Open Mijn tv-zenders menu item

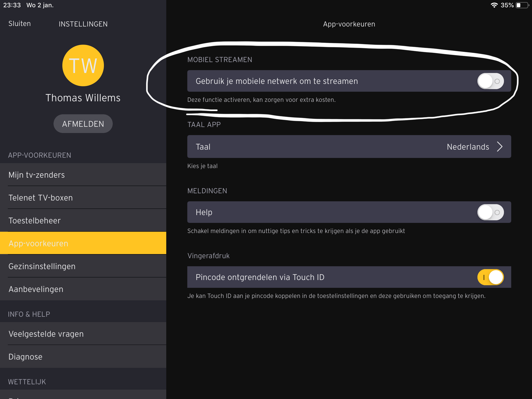37,175
